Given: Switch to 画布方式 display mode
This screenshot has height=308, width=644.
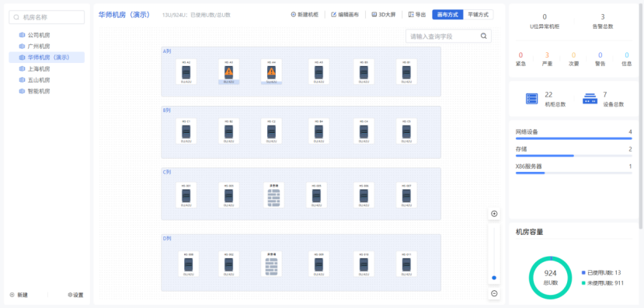Looking at the screenshot, I should point(447,15).
